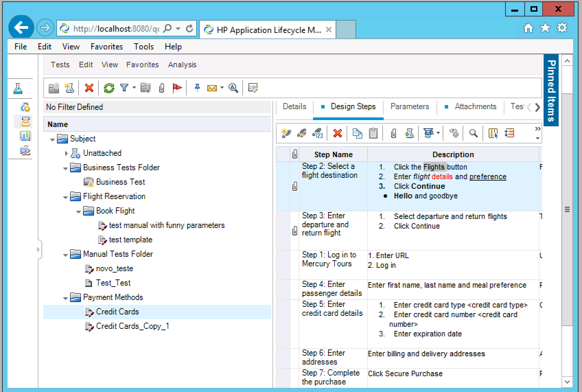Open the Testing module flask sidebar icon
Screen dimensions: 582x392
[x=18, y=89]
